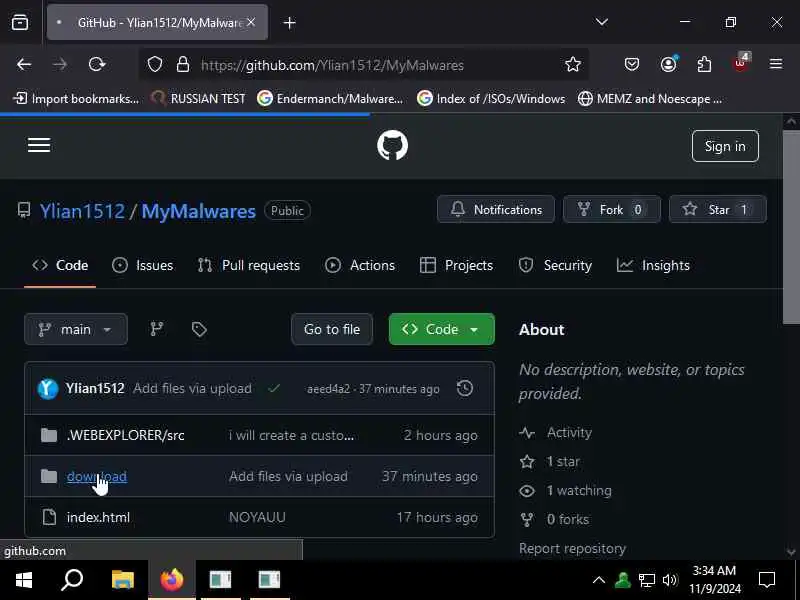Image resolution: width=800 pixels, height=600 pixels.
Task: Show commit checks green checkmark
Action: [274, 389]
